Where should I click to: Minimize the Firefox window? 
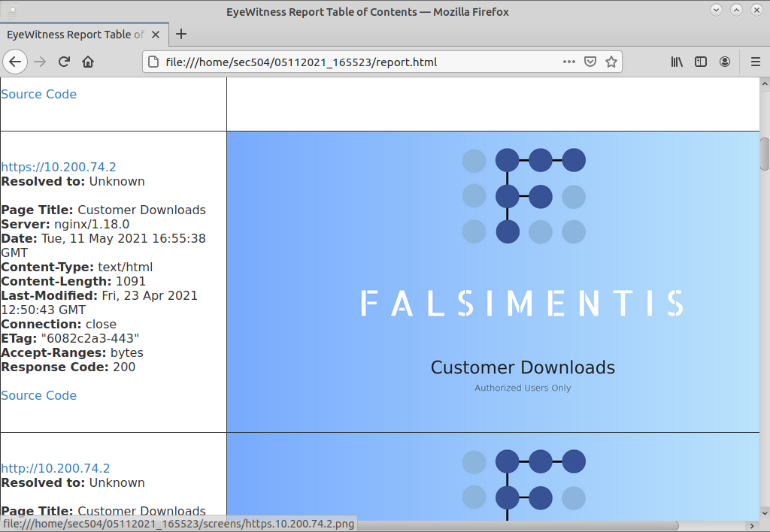[x=716, y=10]
